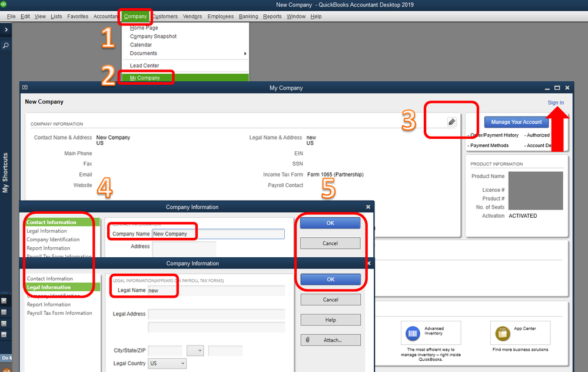Open the Company menu
588x372 pixels.
click(x=135, y=16)
